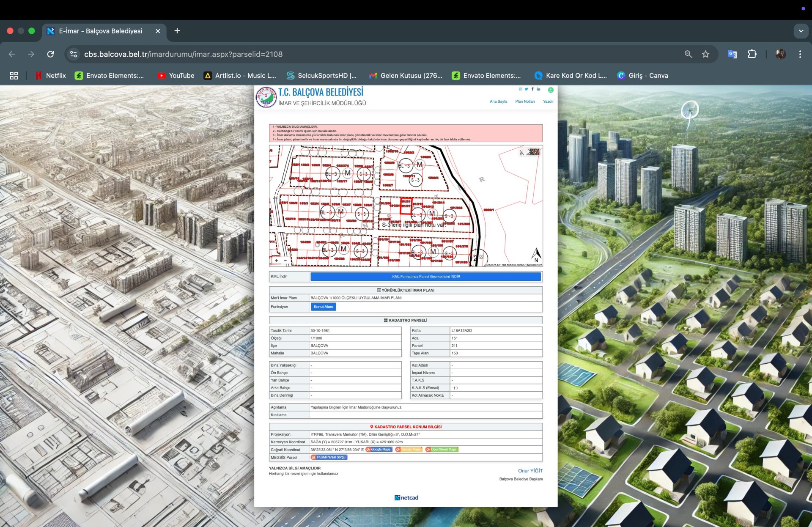Click the LinkedIn share icon
Viewport: 812px width, 527px height.
point(538,89)
